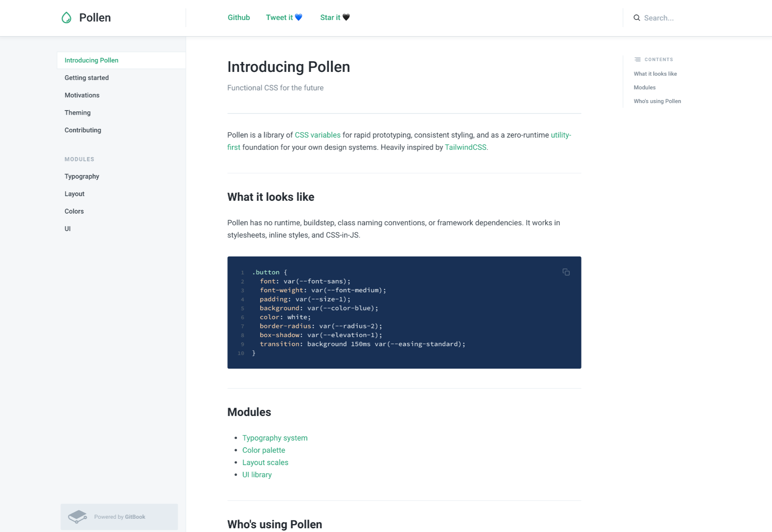Follow the utility-first link
This screenshot has height=532, width=772.
(561, 135)
